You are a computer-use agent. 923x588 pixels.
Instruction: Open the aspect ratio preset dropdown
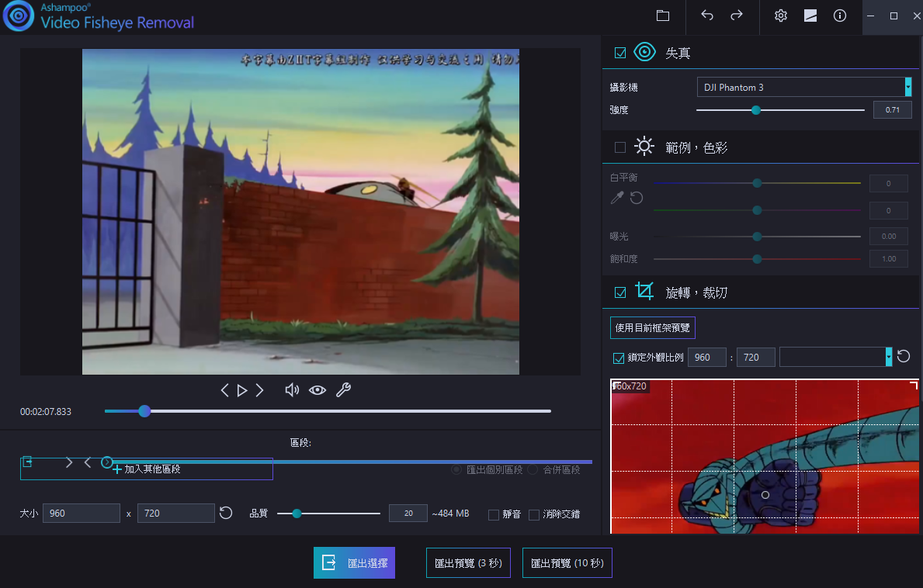pyautogui.click(x=836, y=357)
